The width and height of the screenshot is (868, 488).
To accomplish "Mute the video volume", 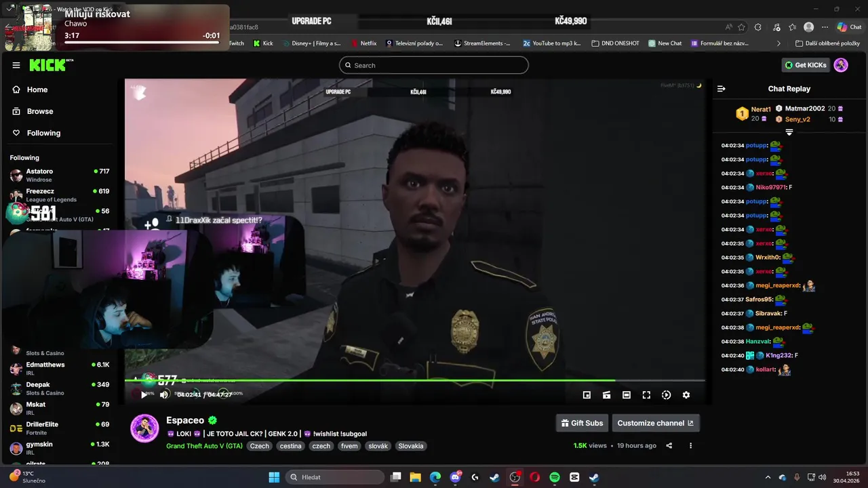I will [164, 394].
